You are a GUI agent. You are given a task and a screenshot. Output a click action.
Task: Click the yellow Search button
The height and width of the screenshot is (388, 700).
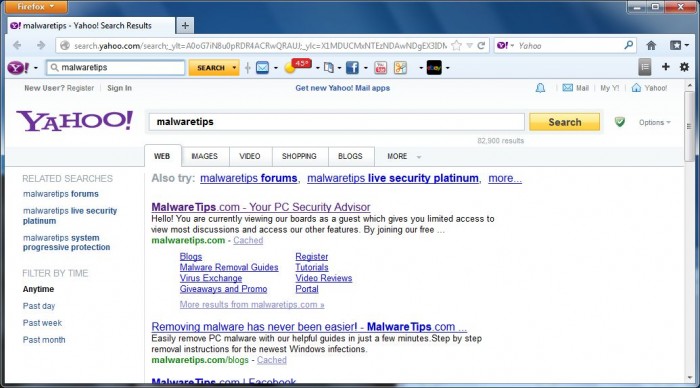[564, 122]
